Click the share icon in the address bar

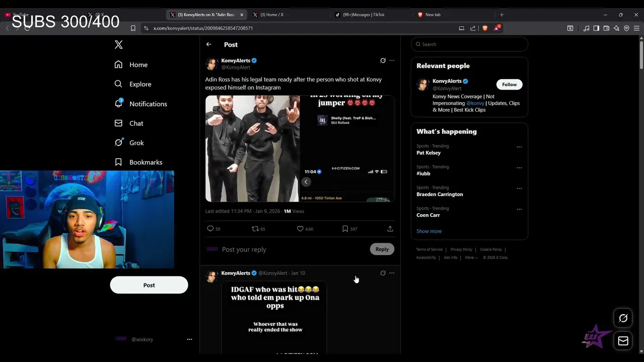tap(473, 28)
